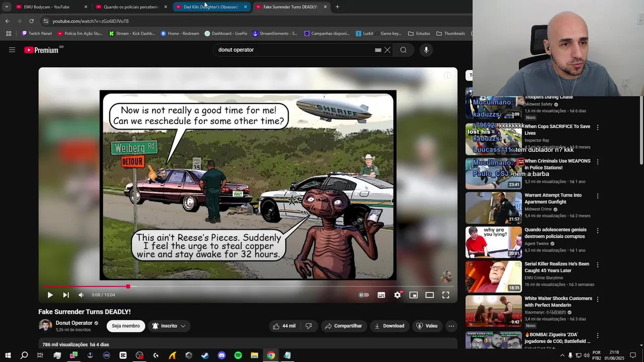Click the Download button
This screenshot has height=362, width=644.
pyautogui.click(x=389, y=326)
